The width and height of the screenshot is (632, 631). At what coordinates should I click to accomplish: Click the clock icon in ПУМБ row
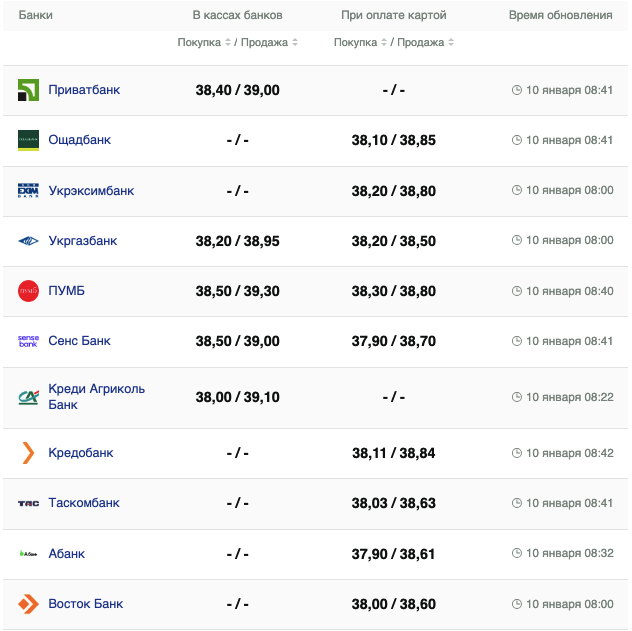click(517, 291)
